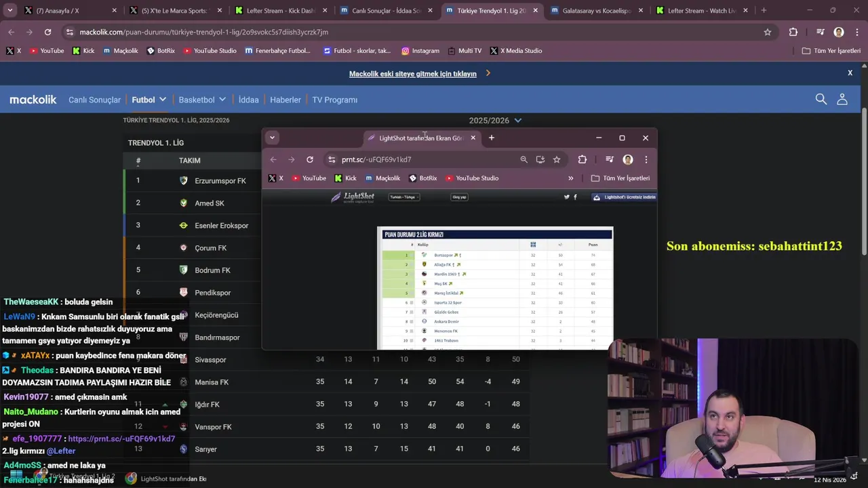Bookmark the prnt.sc page with the star icon

pos(557,159)
